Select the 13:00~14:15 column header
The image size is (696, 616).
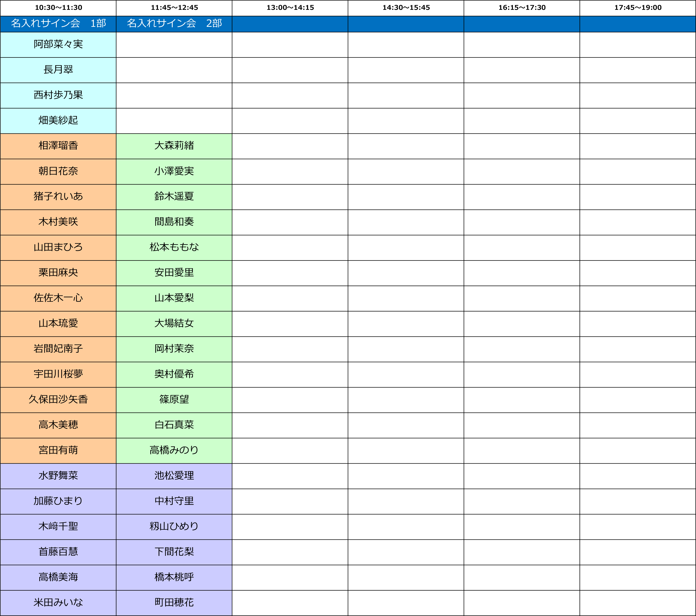[x=290, y=8]
